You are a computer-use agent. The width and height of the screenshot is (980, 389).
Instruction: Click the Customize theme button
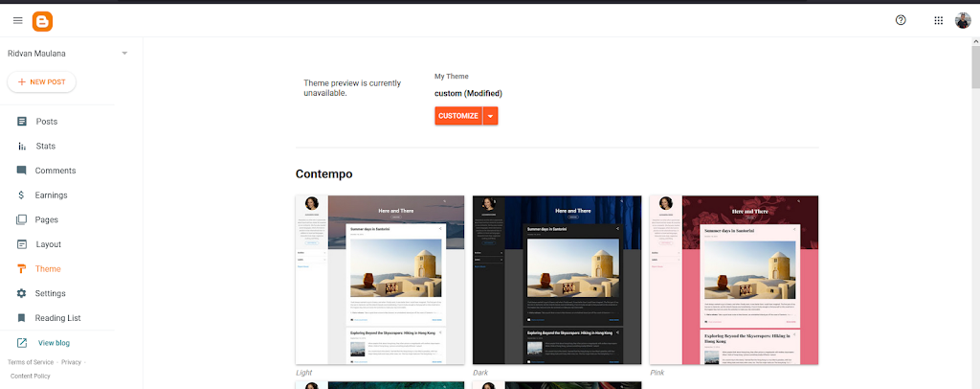(458, 116)
